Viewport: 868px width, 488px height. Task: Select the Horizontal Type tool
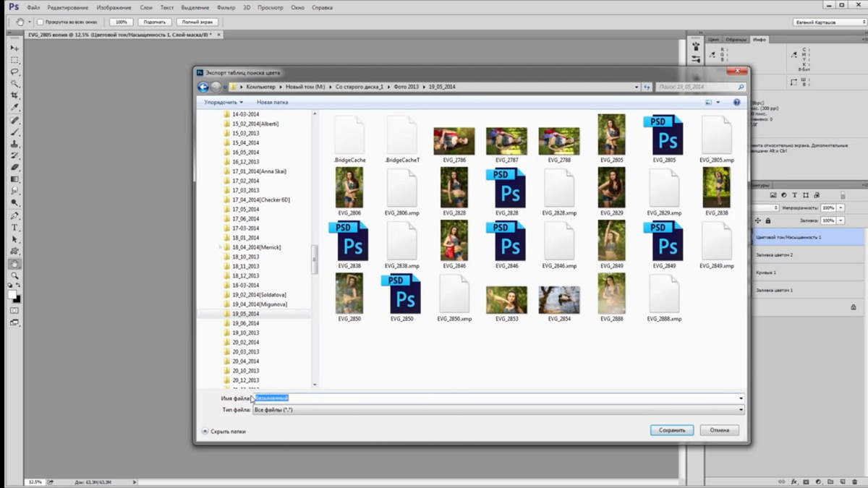point(14,228)
